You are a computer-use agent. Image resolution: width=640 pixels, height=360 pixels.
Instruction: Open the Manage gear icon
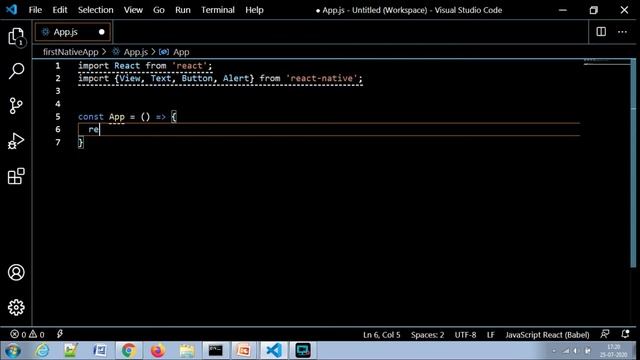pos(16,307)
